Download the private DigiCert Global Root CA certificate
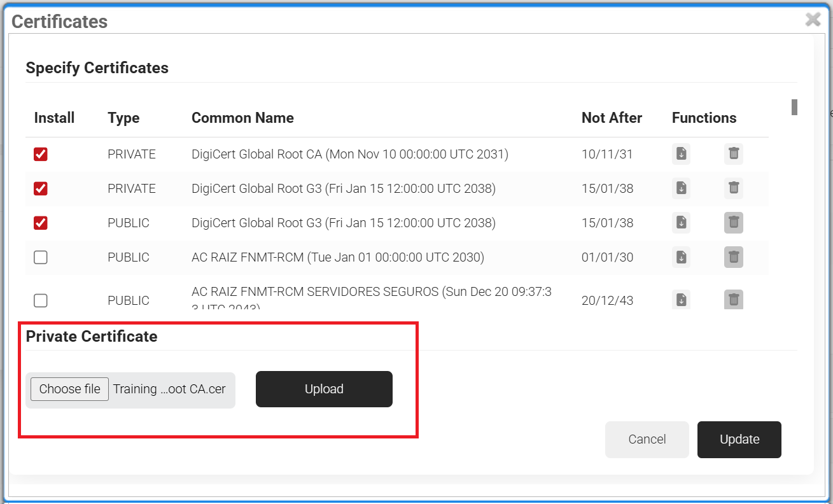 (x=681, y=154)
